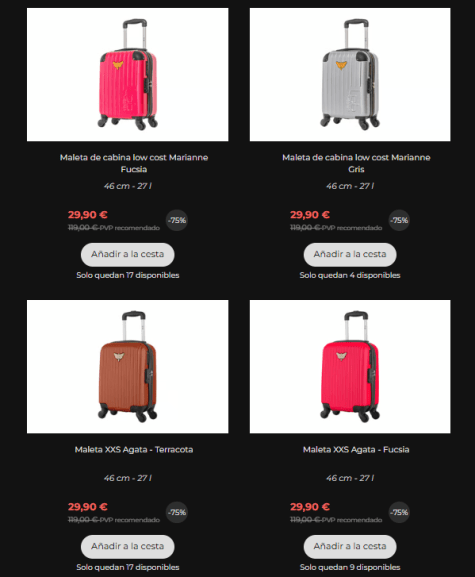Click 'Solo quedan 9 disponibles' stock notice

click(x=350, y=567)
